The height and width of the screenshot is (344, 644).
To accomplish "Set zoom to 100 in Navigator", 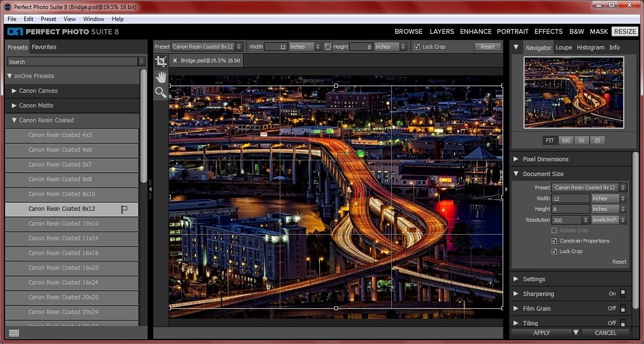I will pos(566,140).
